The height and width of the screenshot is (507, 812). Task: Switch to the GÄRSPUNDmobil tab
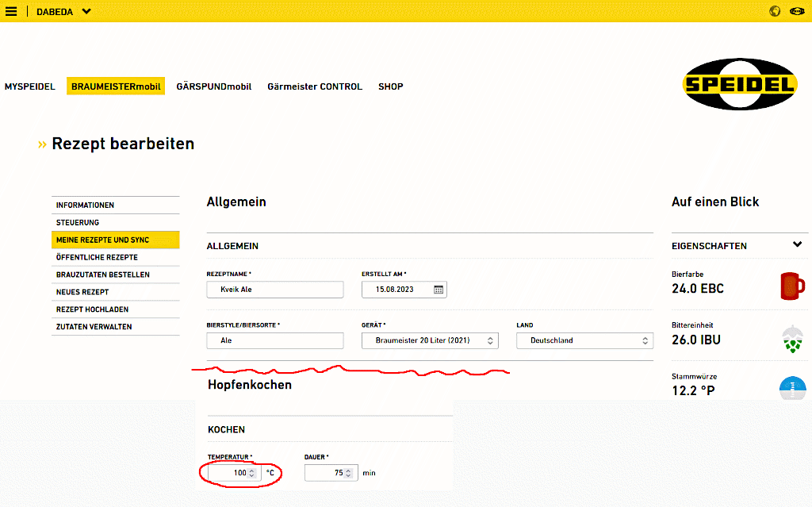point(213,86)
